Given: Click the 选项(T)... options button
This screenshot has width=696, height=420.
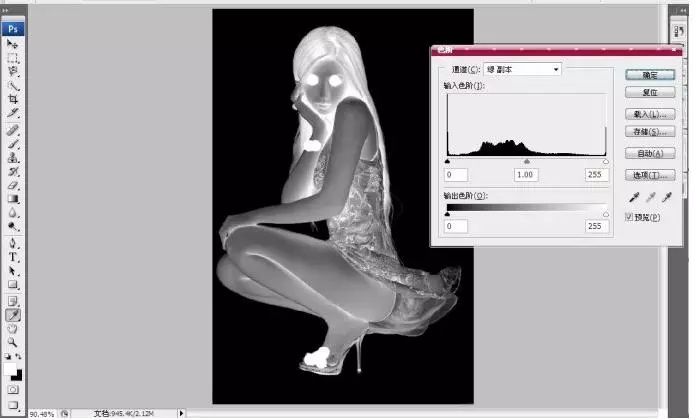Looking at the screenshot, I should (x=650, y=175).
